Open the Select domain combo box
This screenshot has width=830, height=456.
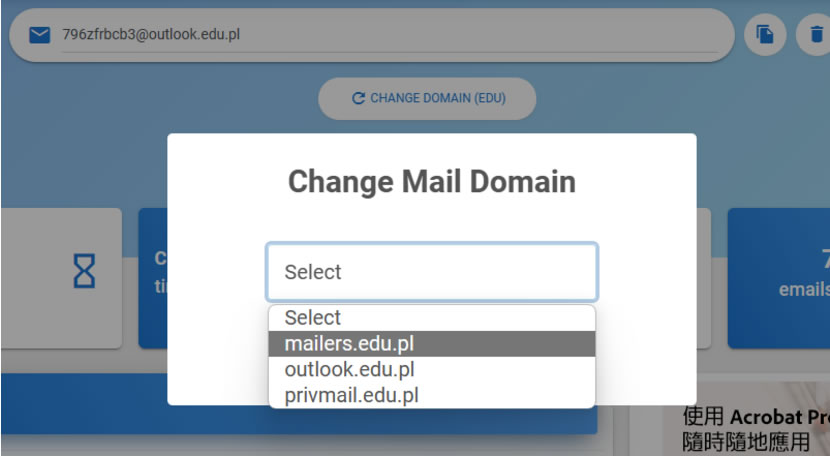point(431,272)
